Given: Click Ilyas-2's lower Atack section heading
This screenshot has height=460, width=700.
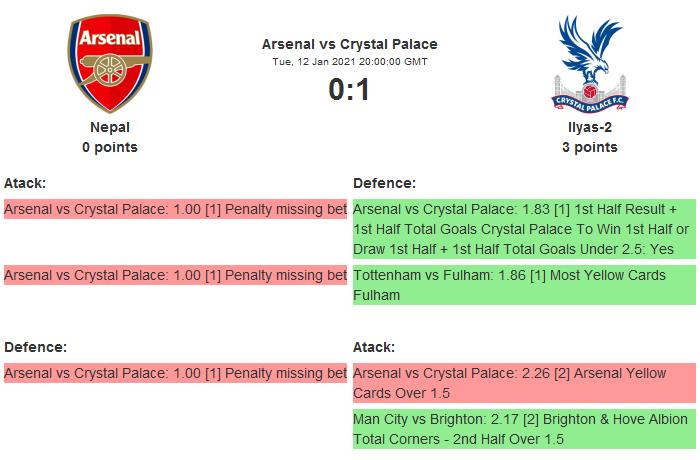Looking at the screenshot, I should (x=374, y=347).
